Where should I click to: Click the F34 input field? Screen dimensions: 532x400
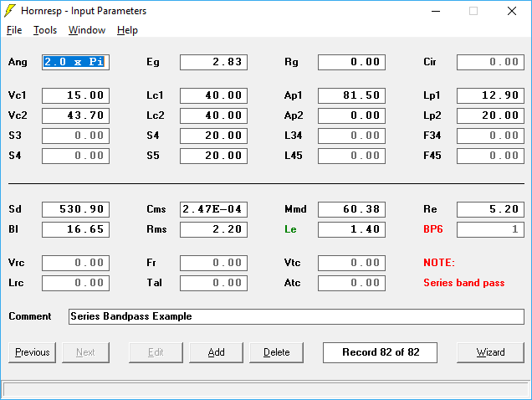pos(491,136)
